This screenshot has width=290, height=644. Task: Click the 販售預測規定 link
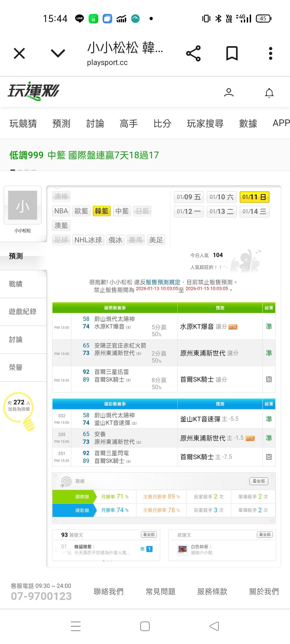point(163,282)
